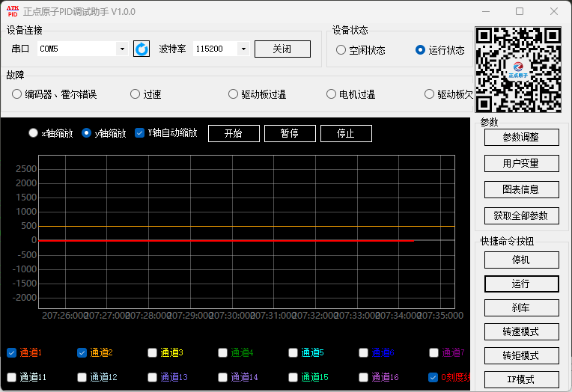The height and width of the screenshot is (392, 572).
Task: Enable 通道4 channel checkbox
Action: 223,352
